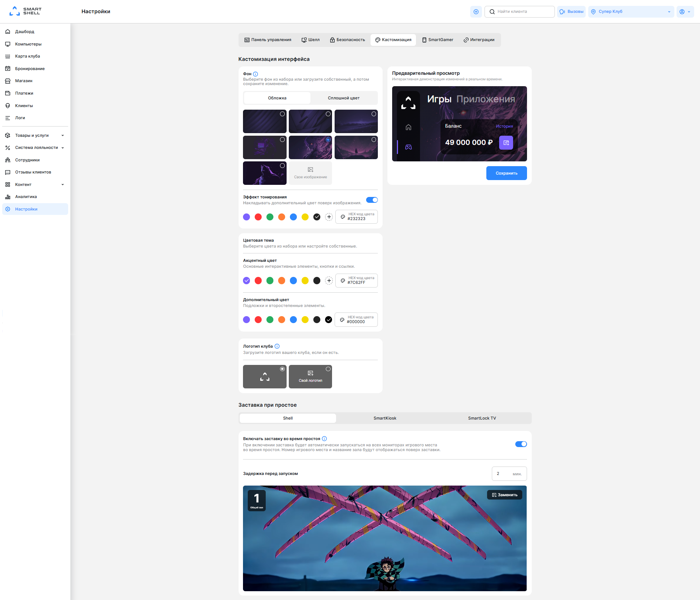
Task: Open Аналитика in sidebar
Action: [x=35, y=197]
